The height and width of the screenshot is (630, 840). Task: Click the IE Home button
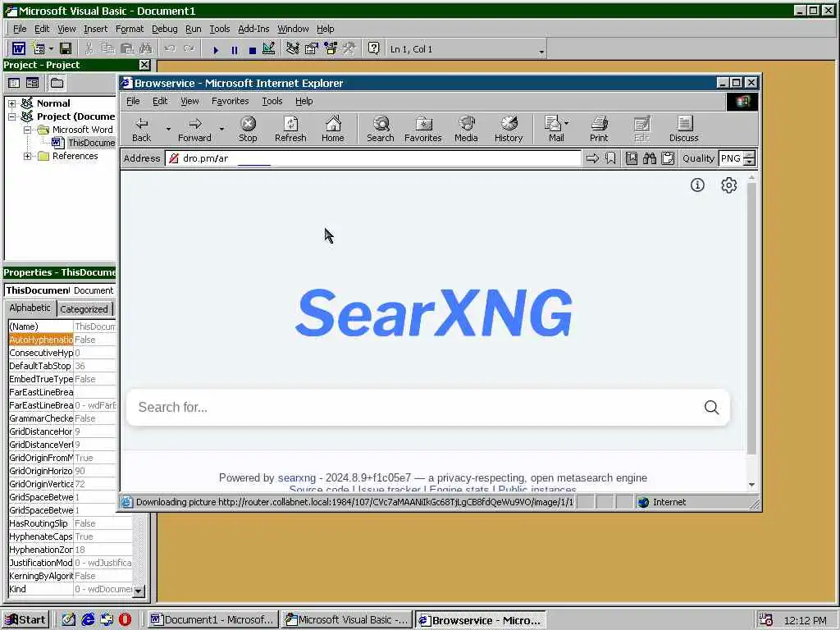pyautogui.click(x=333, y=130)
